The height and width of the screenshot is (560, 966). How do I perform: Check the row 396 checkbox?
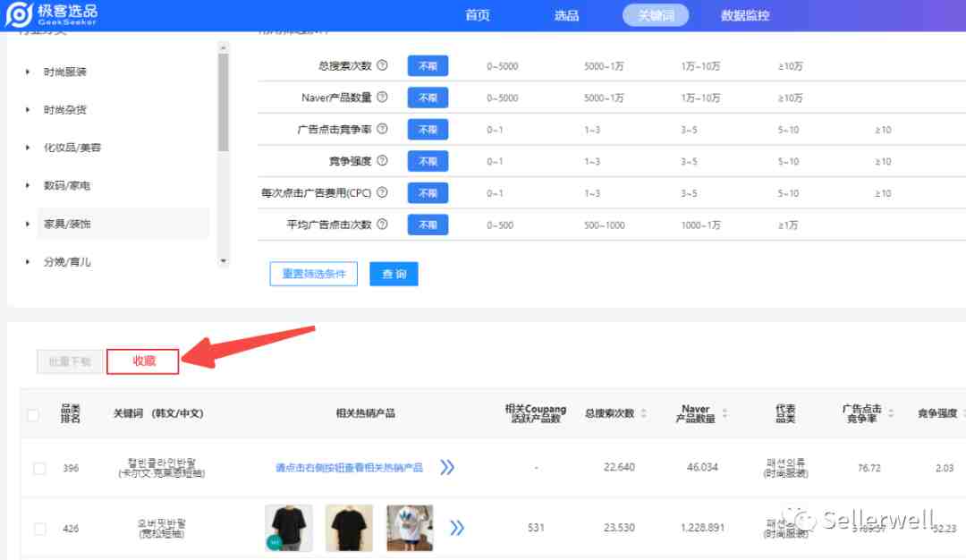coord(39,468)
